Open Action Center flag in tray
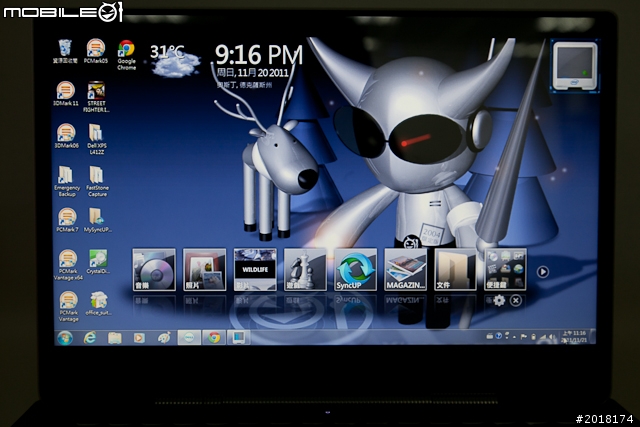Screen dimensions: 640x427 pyautogui.click(x=524, y=337)
